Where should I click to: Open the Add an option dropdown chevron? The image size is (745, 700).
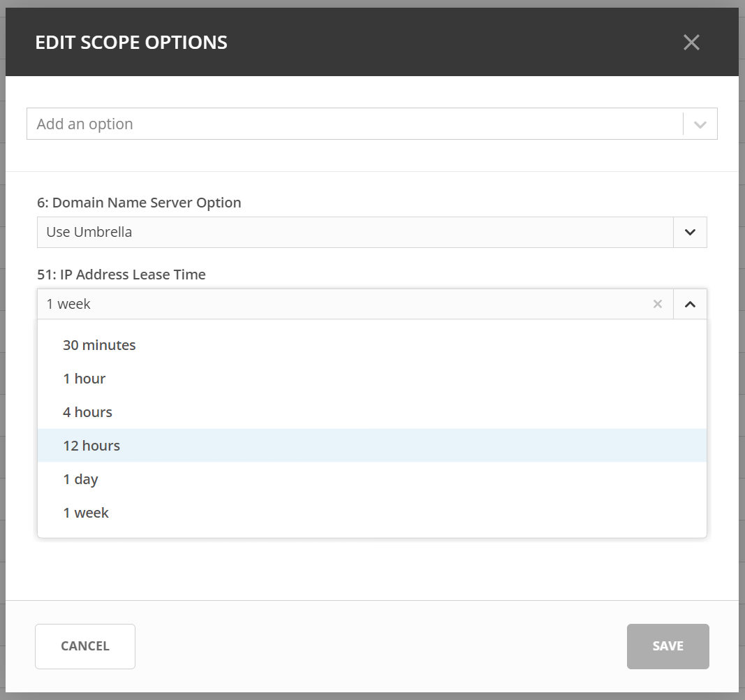pos(700,124)
